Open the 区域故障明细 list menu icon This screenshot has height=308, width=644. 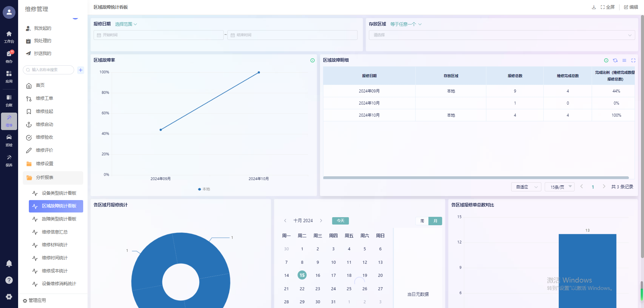624,60
